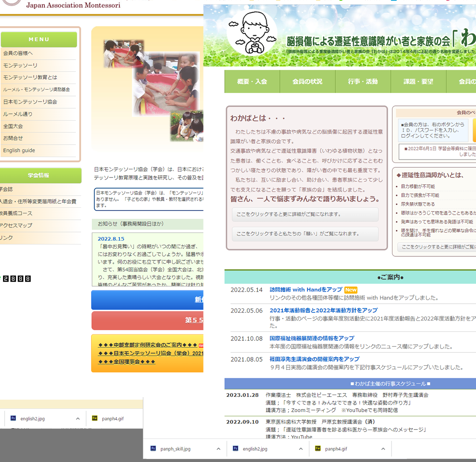This screenshot has height=462, width=476.
Task: Click details button under 遷延性意識障がいとは list
Action: 437,247
